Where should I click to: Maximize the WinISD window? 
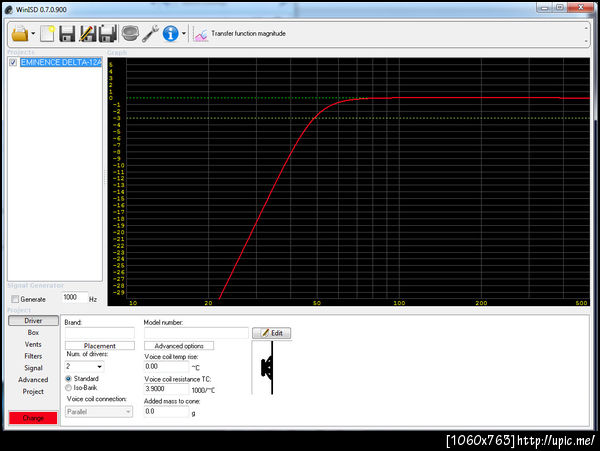559,7
